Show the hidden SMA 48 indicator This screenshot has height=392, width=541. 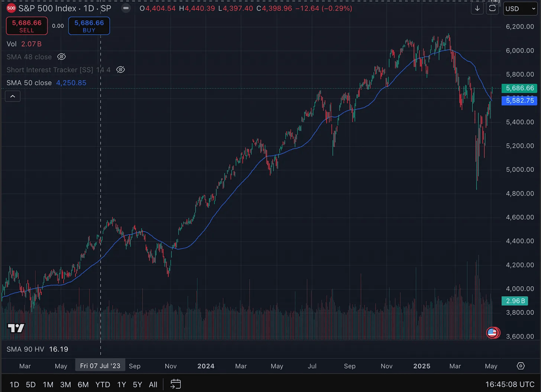click(61, 57)
